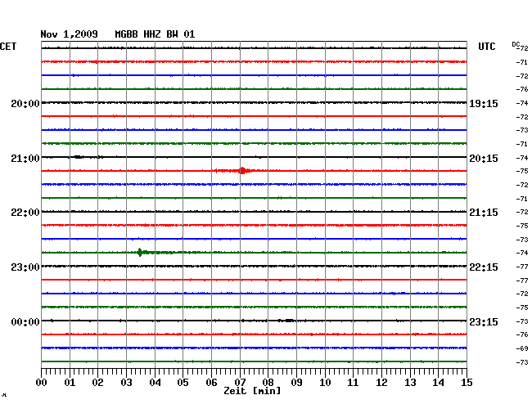Click minute label 02 on time axis

(97, 383)
